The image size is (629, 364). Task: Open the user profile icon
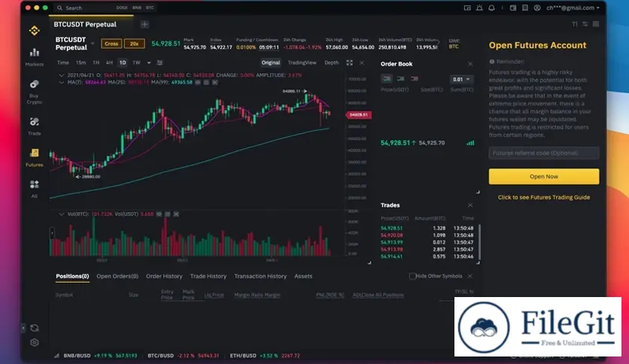537,8
